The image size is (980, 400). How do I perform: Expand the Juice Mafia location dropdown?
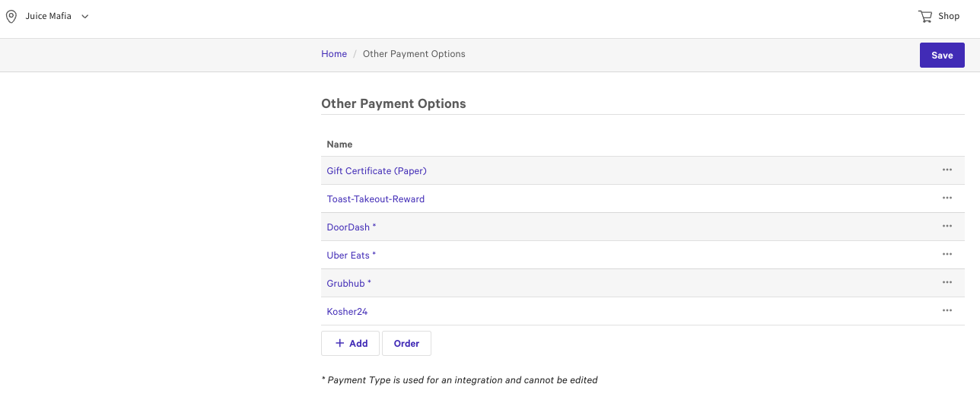coord(84,16)
